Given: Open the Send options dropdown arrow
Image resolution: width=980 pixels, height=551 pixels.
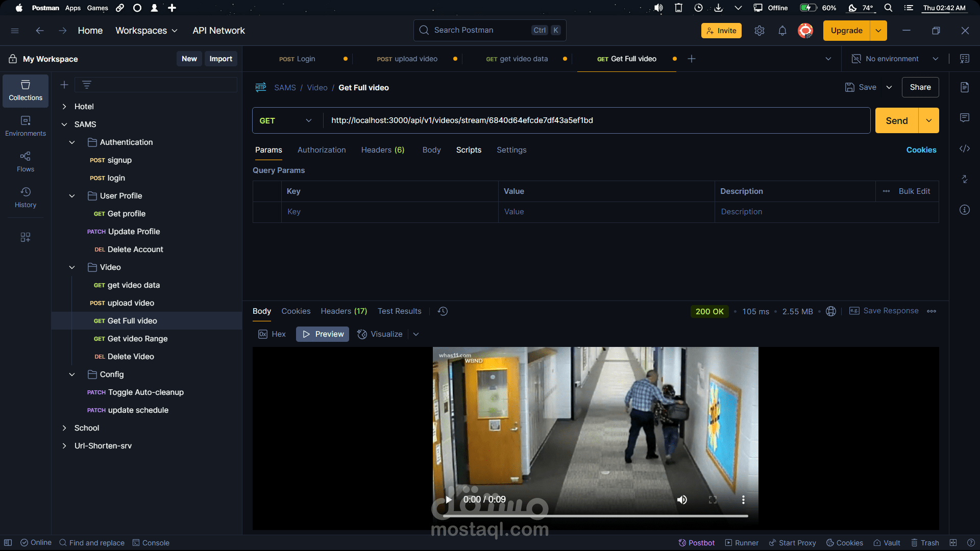Looking at the screenshot, I should (x=929, y=120).
